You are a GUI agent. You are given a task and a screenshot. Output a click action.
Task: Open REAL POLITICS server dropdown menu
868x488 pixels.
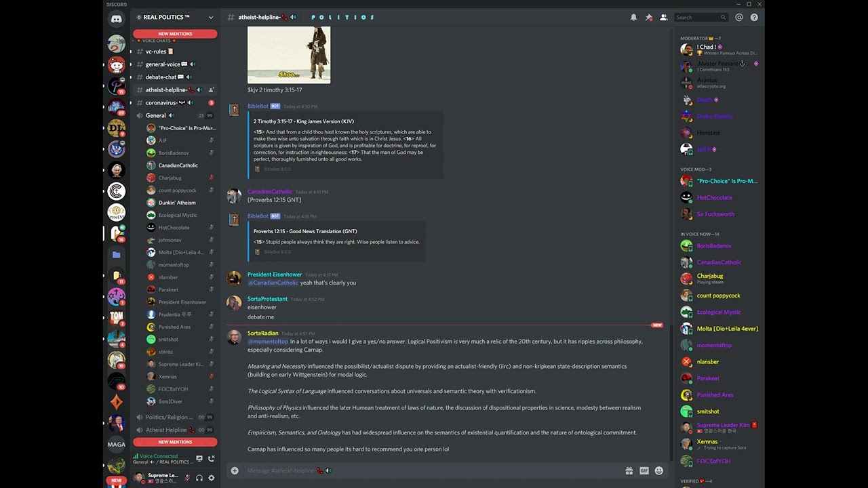(175, 18)
